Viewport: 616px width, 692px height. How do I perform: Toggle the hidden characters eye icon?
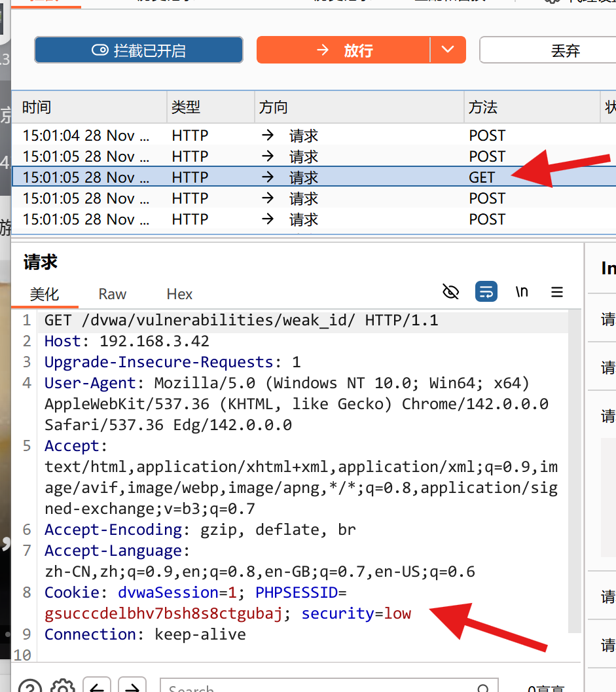451,292
